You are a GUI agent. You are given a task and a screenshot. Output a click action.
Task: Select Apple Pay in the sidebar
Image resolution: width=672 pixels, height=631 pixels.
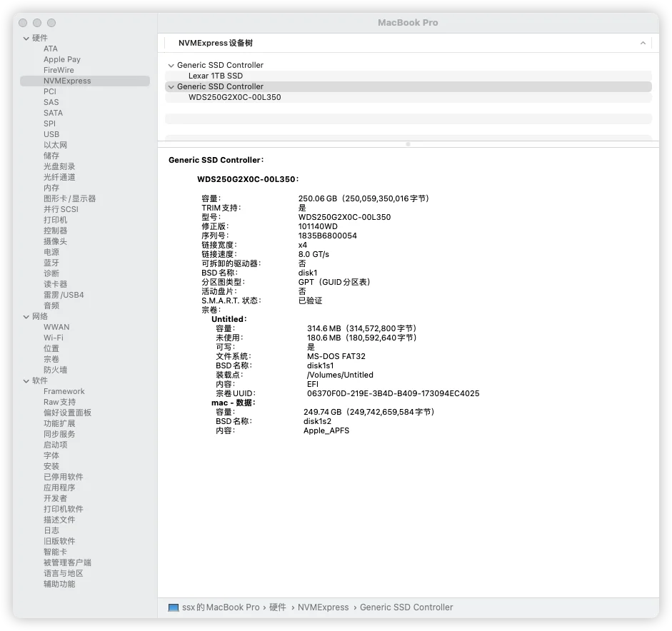[x=61, y=59]
